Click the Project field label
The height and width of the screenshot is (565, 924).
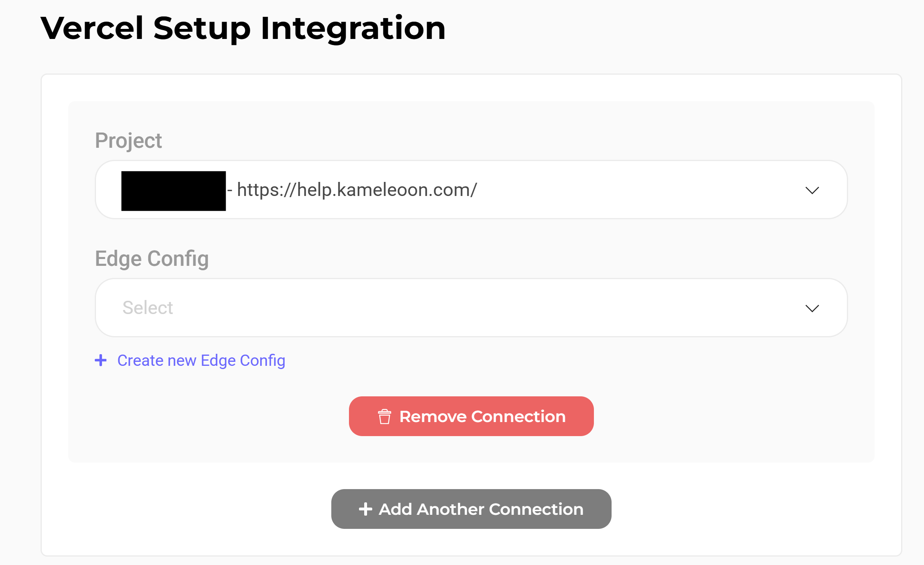[129, 141]
